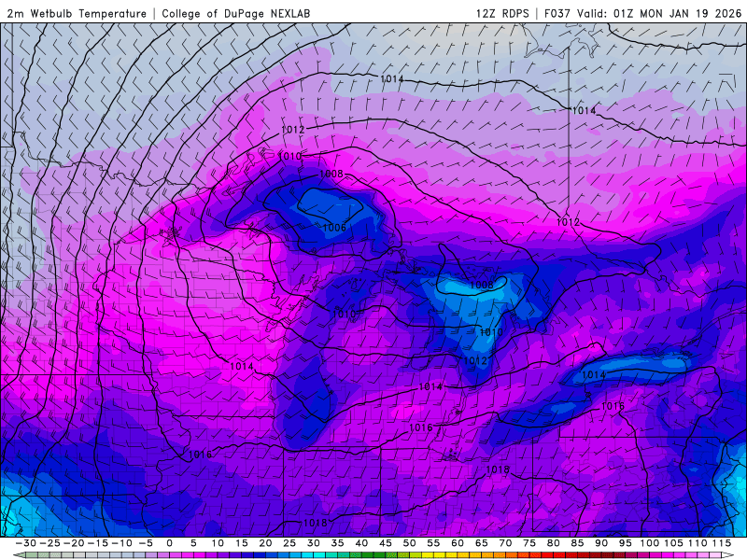Viewport: 747px width, 560px height.
Task: Click the 65 value on the color scale
Action: 481,543
